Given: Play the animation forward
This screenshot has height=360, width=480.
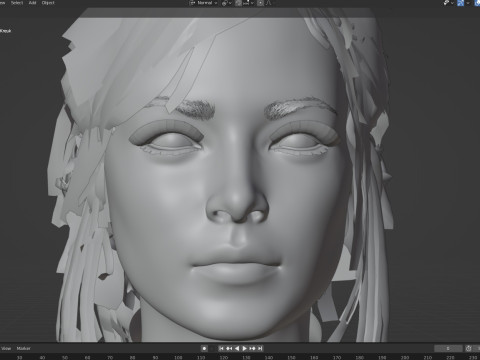Looking at the screenshot, I should [x=244, y=348].
